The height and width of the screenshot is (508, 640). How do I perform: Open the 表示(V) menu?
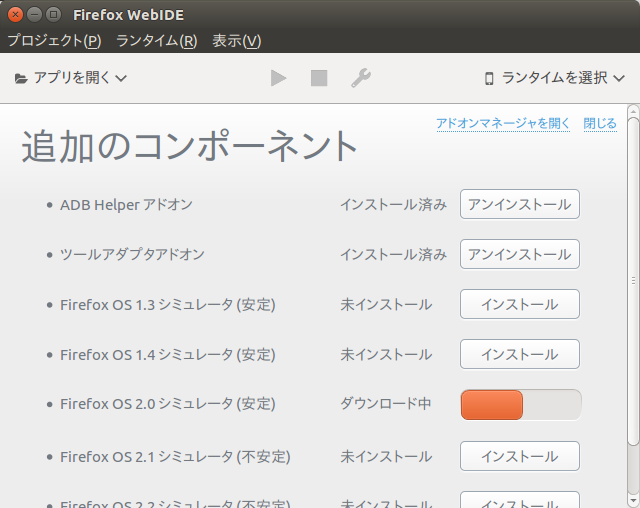[x=237, y=41]
